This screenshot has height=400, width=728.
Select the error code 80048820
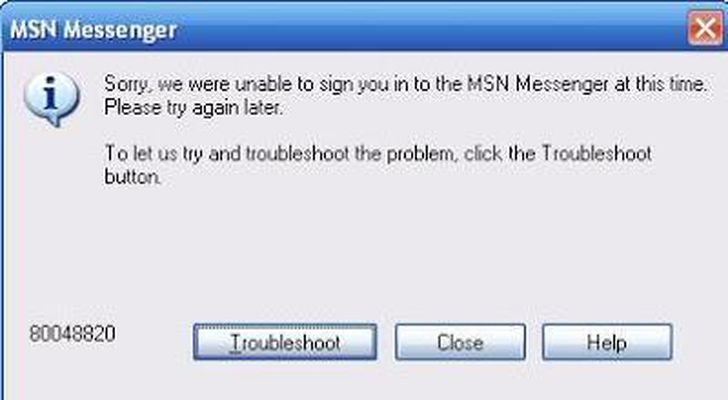click(72, 334)
